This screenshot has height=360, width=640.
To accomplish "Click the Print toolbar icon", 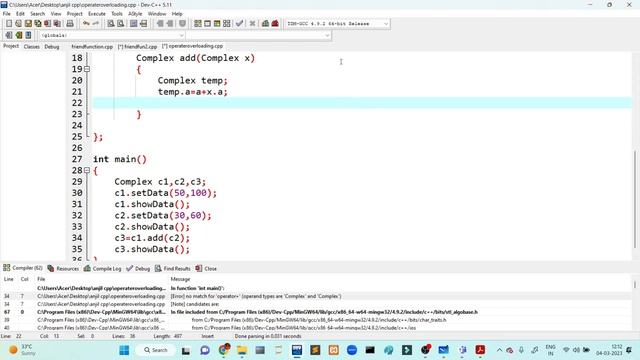I will [70, 24].
